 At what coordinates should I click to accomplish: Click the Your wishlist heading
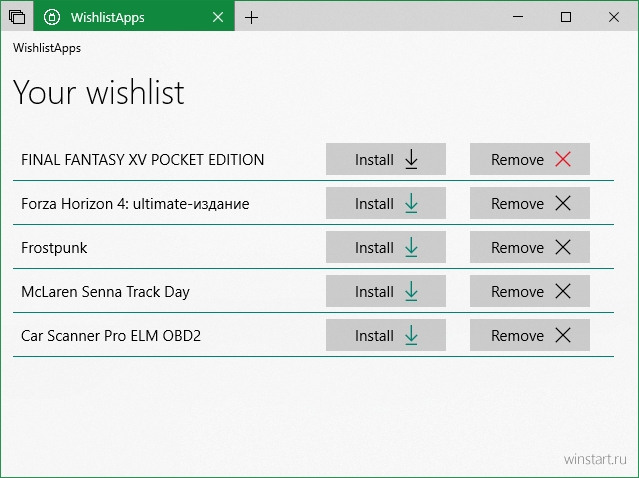click(98, 92)
